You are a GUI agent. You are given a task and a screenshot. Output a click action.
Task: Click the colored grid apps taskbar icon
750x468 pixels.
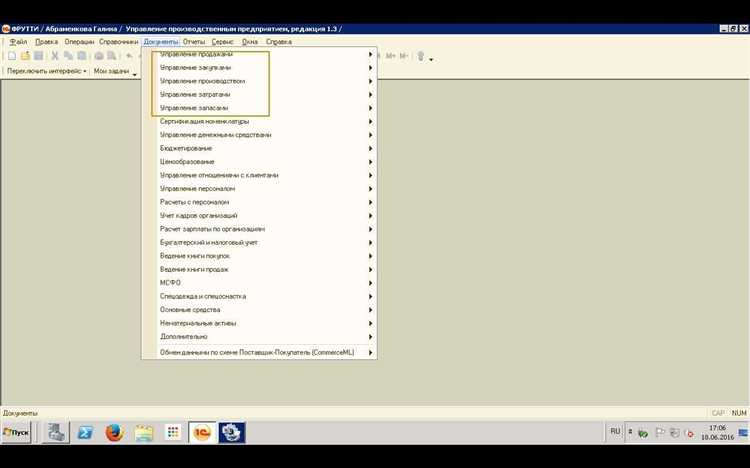point(173,433)
